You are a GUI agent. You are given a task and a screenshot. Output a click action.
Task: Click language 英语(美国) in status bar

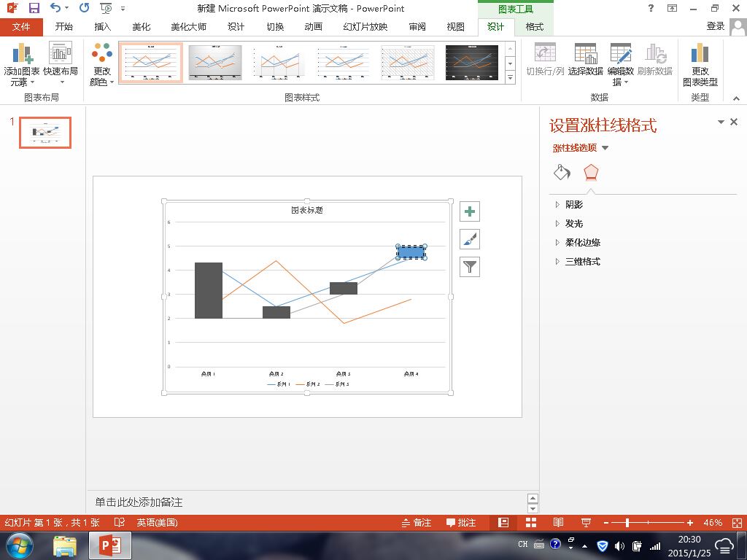[x=158, y=523]
